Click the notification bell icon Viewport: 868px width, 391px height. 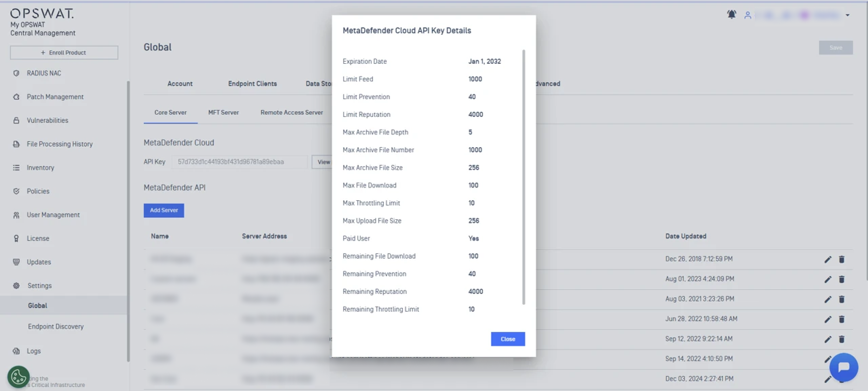(731, 15)
